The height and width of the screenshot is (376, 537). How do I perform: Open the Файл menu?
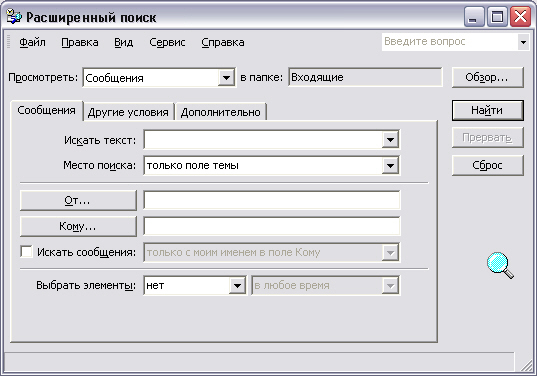(x=32, y=42)
